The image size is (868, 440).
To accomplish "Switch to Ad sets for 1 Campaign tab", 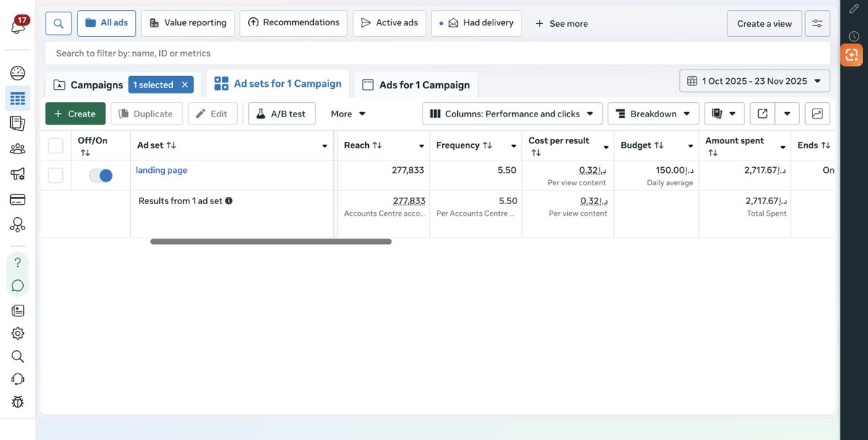I will (278, 84).
